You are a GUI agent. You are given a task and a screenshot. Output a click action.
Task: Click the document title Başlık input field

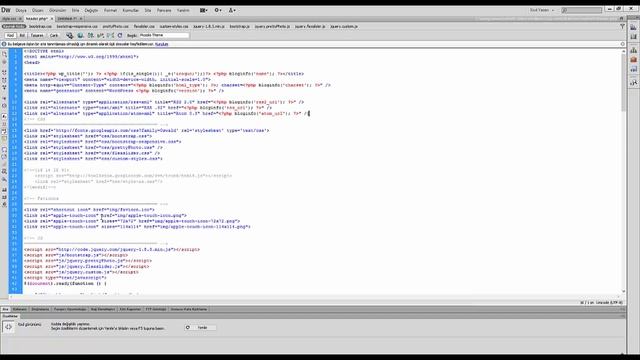pos(164,36)
